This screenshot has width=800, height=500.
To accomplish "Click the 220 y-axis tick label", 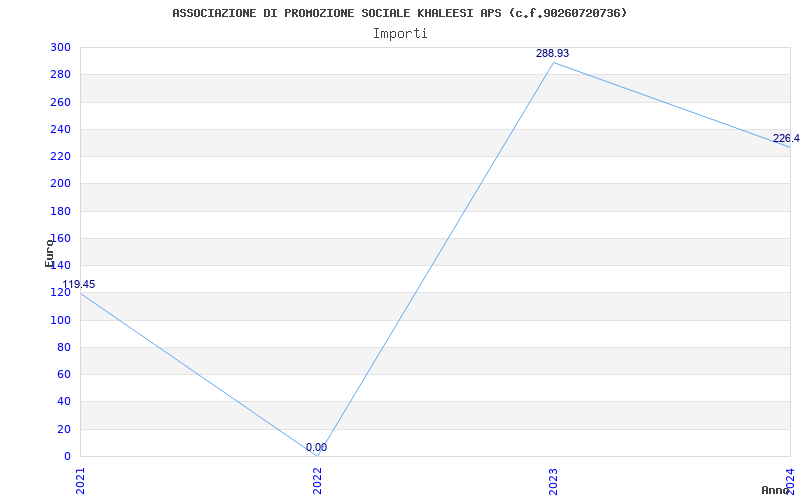I will (60, 157).
